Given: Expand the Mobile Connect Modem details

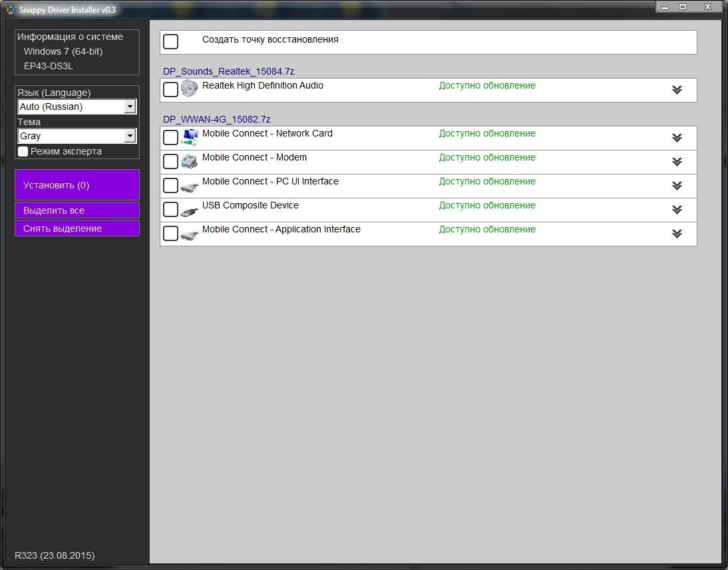Looking at the screenshot, I should tap(677, 162).
